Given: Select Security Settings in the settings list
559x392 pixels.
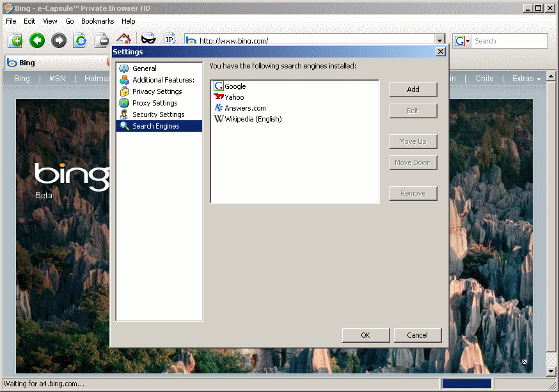Looking at the screenshot, I should 159,114.
